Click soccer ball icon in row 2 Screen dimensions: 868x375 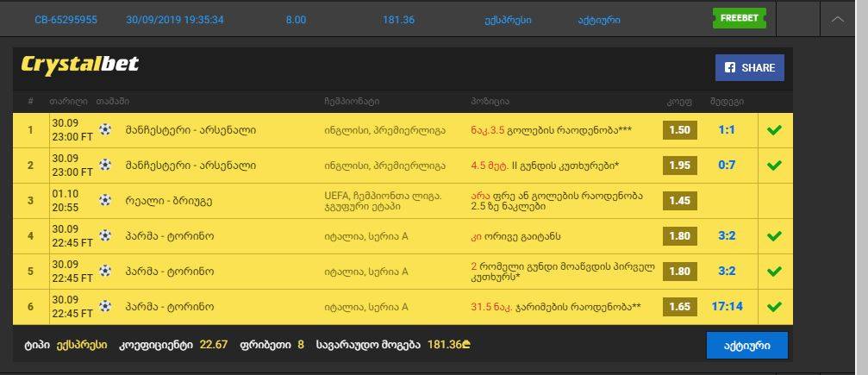(105, 165)
